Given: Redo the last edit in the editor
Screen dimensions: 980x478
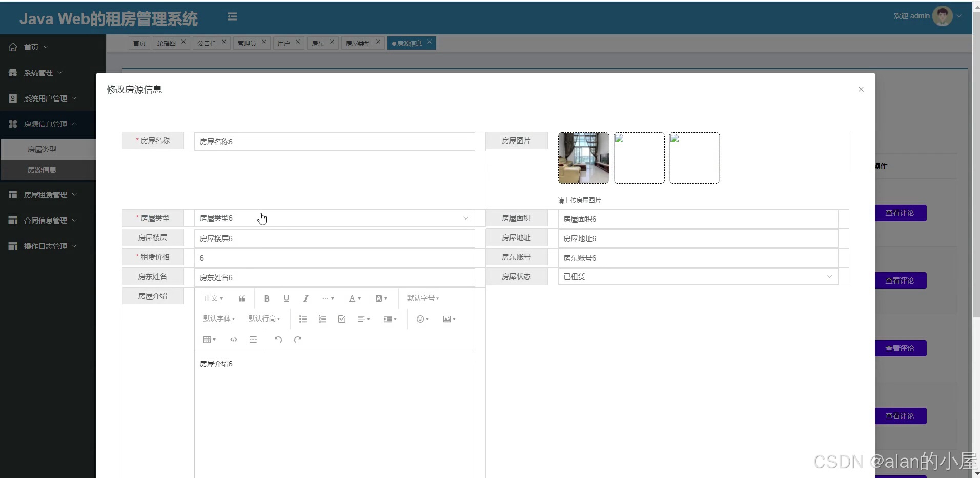Looking at the screenshot, I should [x=298, y=340].
